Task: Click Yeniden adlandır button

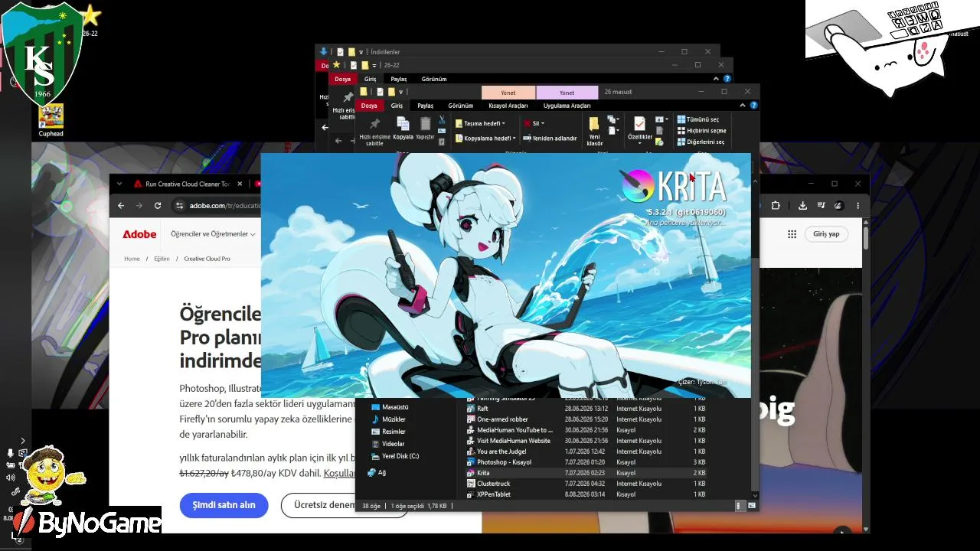Action: click(x=550, y=139)
